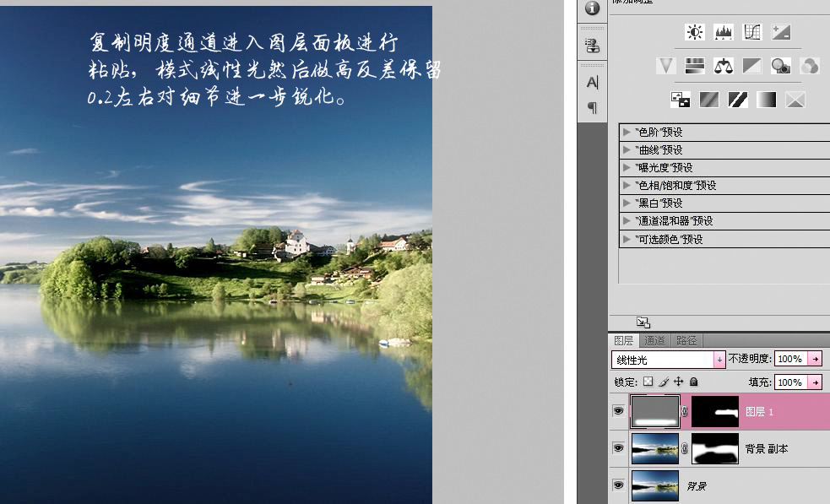Open the fill slider arrow
Viewport: 830px width, 504px height.
[x=816, y=382]
